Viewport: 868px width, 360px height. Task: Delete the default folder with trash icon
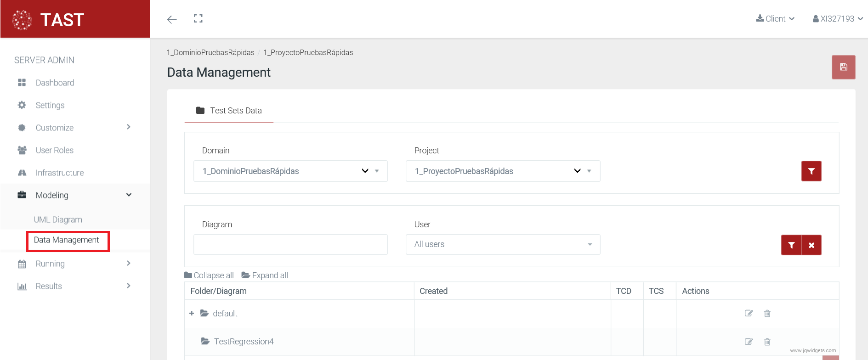tap(767, 313)
